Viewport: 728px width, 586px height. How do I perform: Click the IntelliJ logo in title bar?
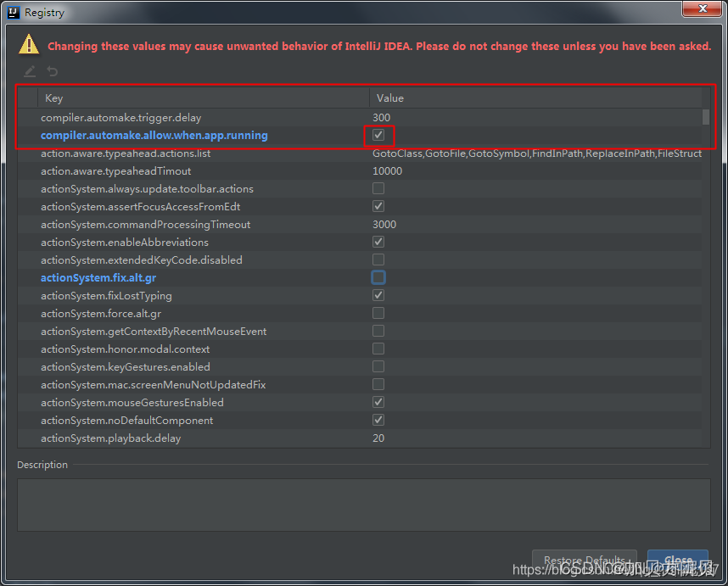coord(14,13)
